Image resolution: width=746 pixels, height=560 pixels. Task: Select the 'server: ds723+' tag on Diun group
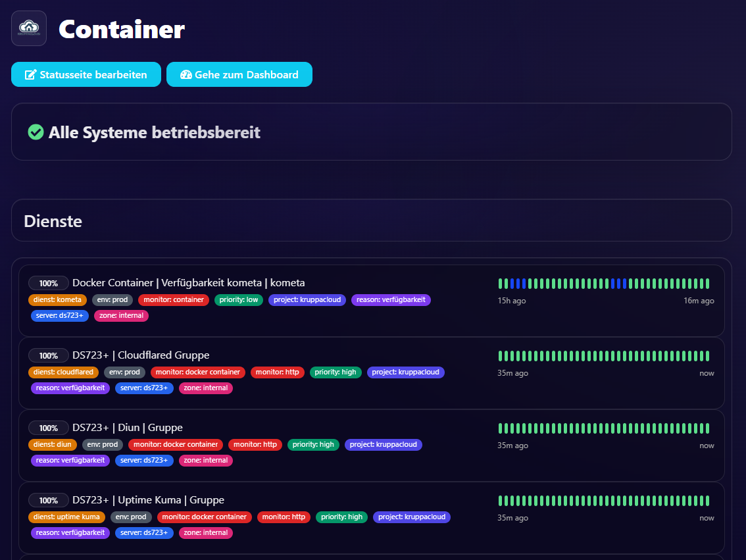pyautogui.click(x=144, y=460)
